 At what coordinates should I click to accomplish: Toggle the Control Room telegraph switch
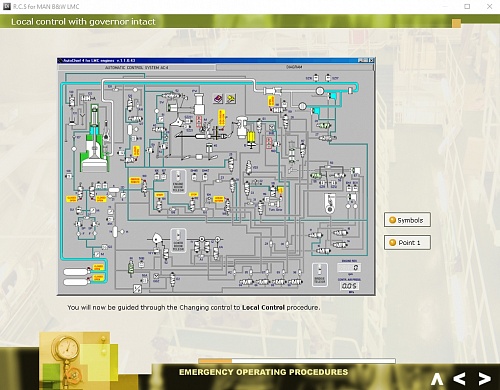pos(178,240)
